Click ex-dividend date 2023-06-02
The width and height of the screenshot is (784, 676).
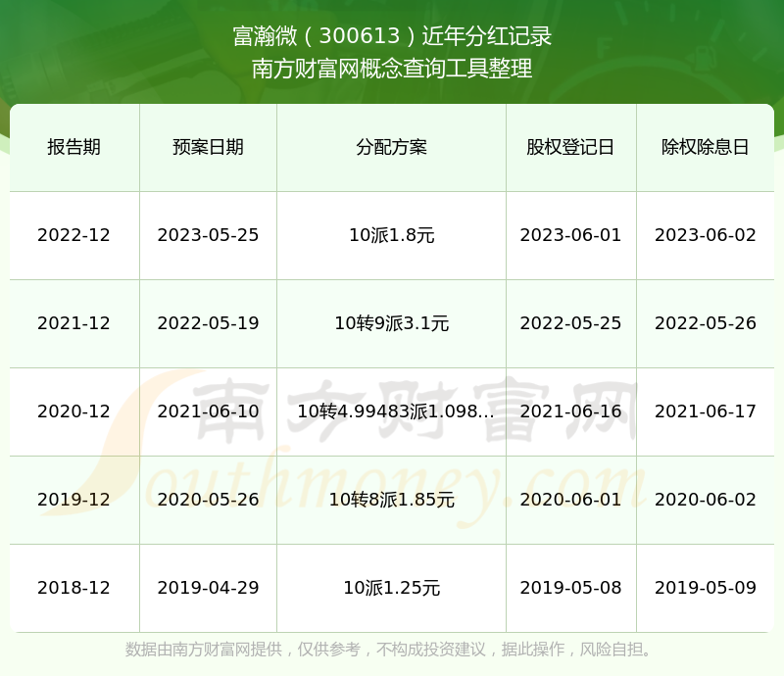(x=705, y=235)
